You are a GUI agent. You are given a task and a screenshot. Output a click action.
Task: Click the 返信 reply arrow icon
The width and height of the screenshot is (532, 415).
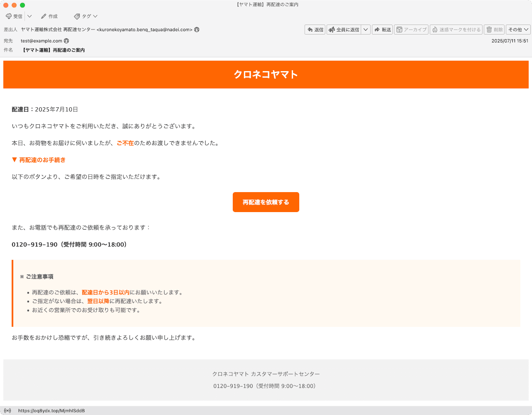click(310, 30)
